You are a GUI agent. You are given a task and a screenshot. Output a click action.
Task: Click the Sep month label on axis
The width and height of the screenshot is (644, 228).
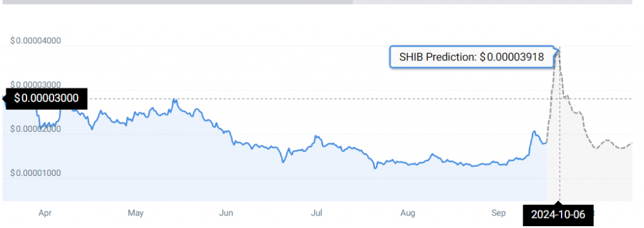[x=498, y=213]
